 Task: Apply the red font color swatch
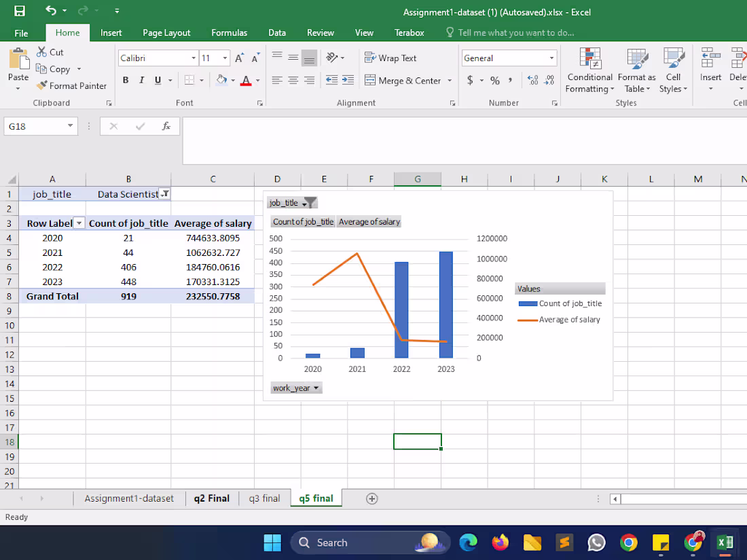pos(246,80)
